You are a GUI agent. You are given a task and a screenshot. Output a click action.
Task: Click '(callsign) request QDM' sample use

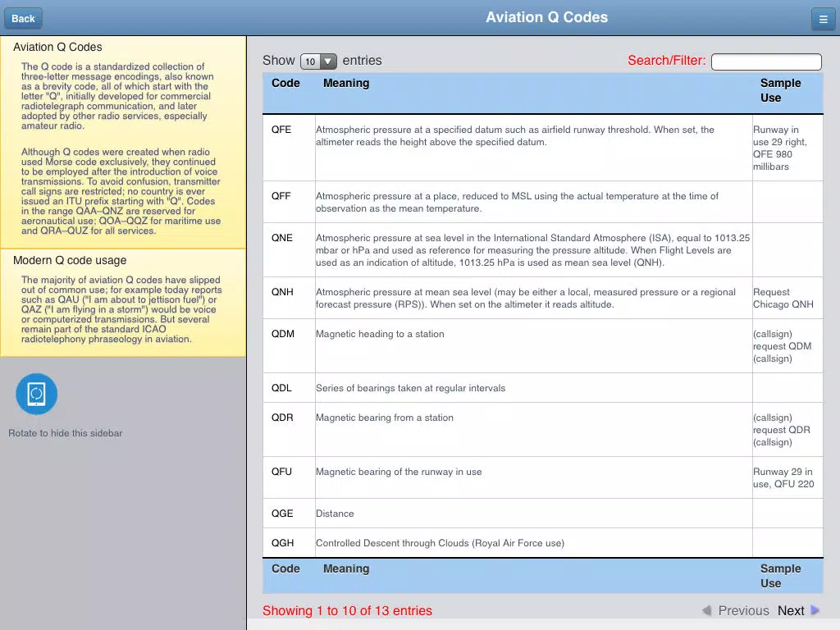[782, 346]
